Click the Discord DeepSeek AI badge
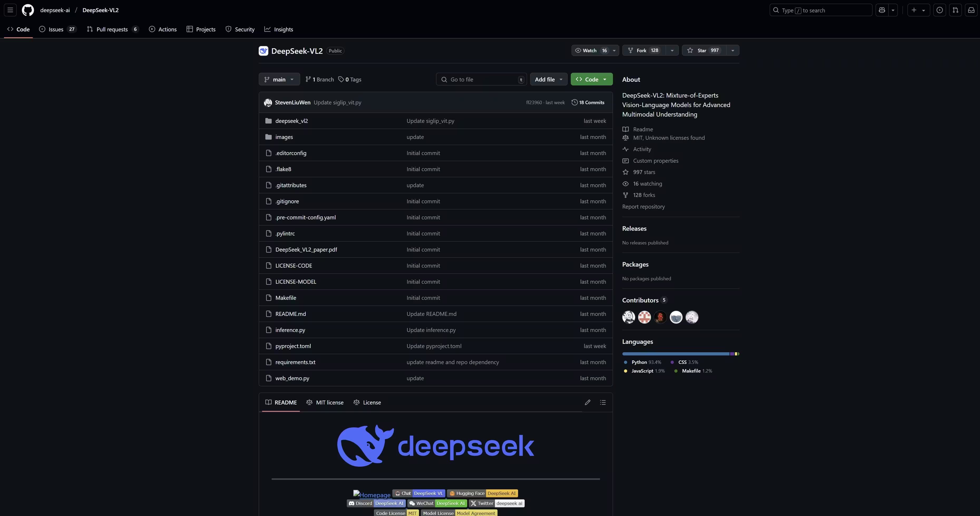The width and height of the screenshot is (980, 516). (376, 503)
